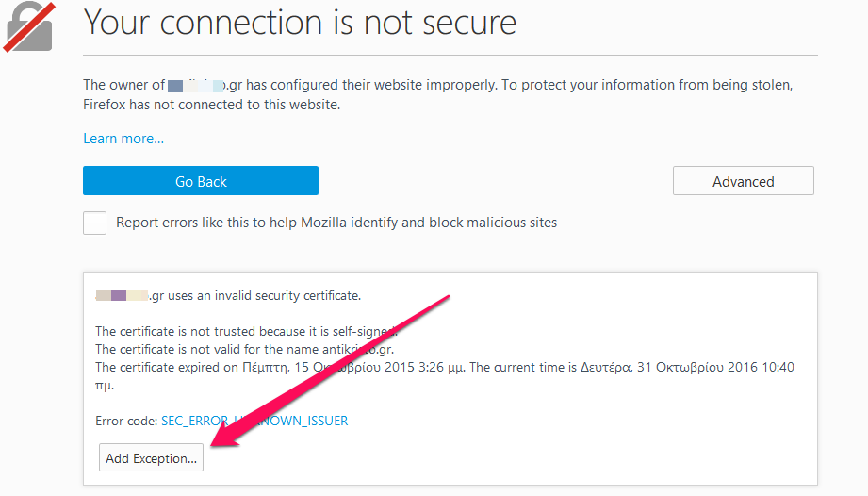Enable the Report errors to Mozilla checkbox

pos(94,223)
